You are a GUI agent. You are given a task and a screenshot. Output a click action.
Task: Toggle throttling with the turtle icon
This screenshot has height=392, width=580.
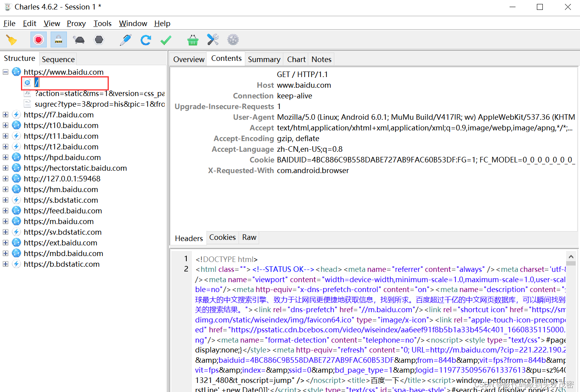pos(79,40)
